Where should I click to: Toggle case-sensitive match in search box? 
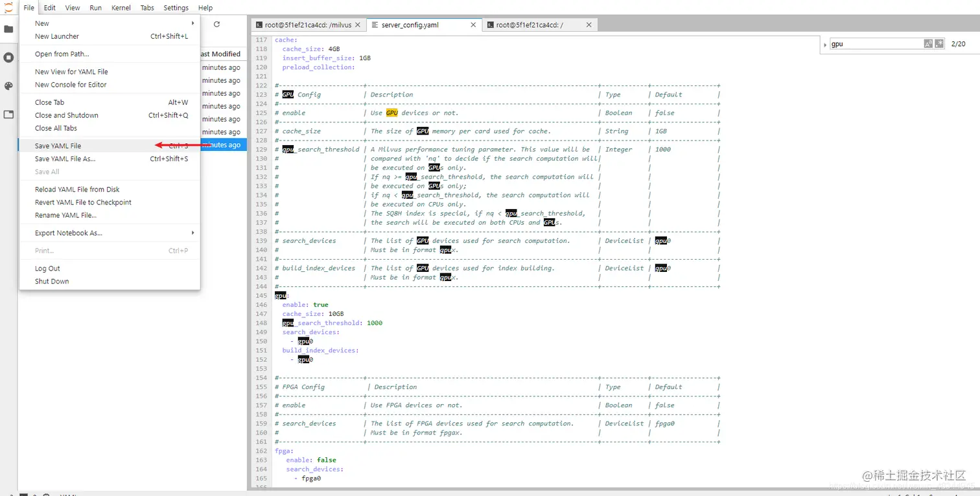tap(928, 44)
